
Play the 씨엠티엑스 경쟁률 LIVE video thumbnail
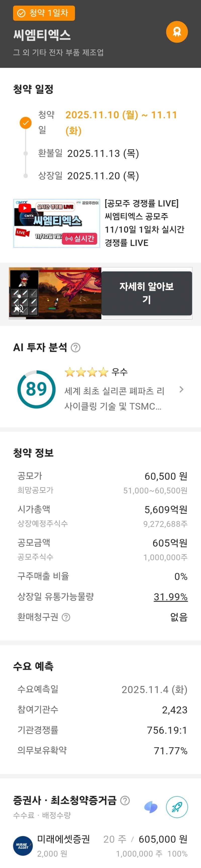tap(56, 223)
